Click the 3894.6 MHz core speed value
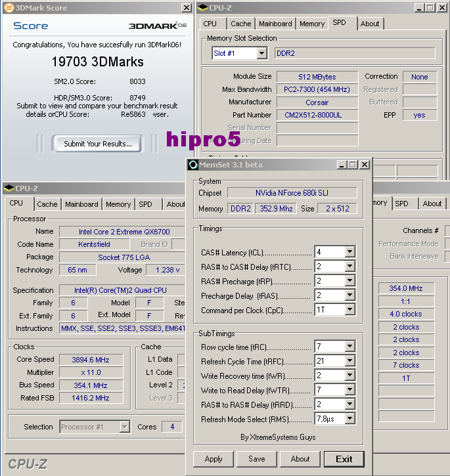This screenshot has width=450, height=476. 91,360
